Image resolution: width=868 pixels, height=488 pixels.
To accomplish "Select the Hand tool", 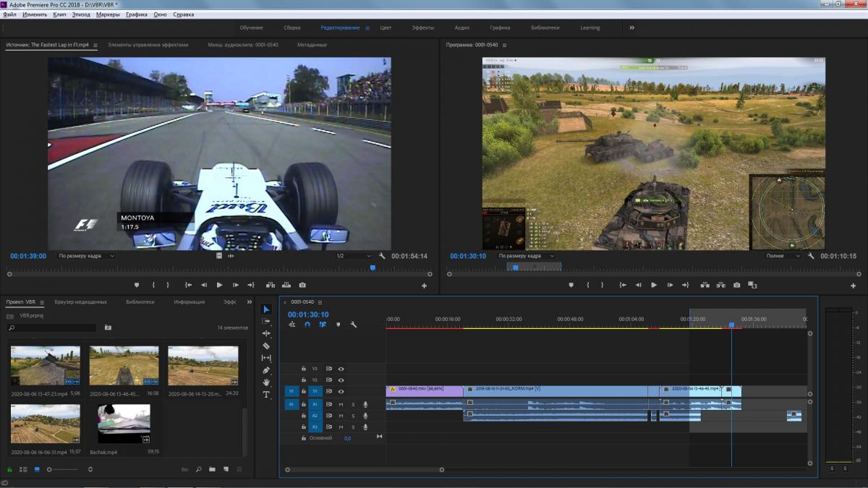I will (x=266, y=382).
